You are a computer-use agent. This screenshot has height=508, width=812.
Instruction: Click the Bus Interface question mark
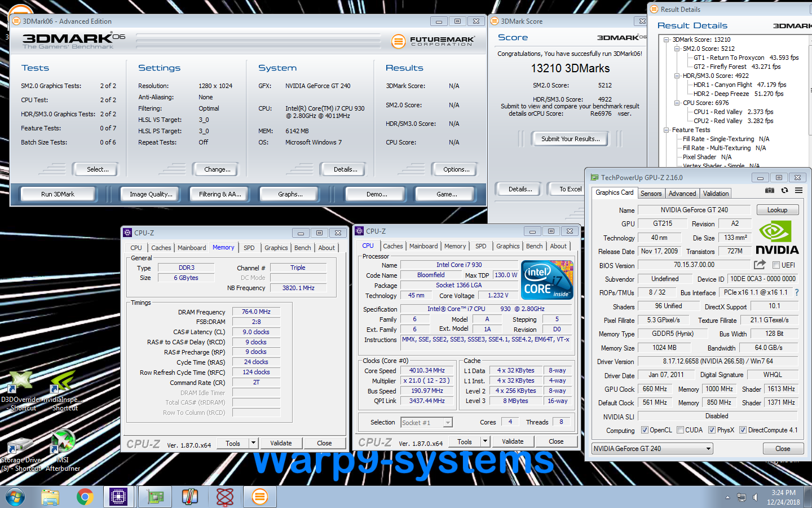click(x=797, y=292)
